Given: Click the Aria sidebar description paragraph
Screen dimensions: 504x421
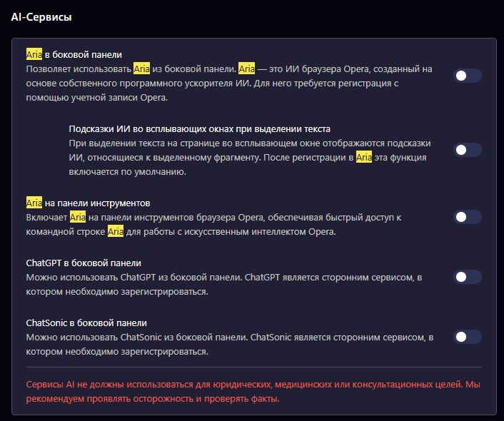Looking at the screenshot, I should (228, 83).
